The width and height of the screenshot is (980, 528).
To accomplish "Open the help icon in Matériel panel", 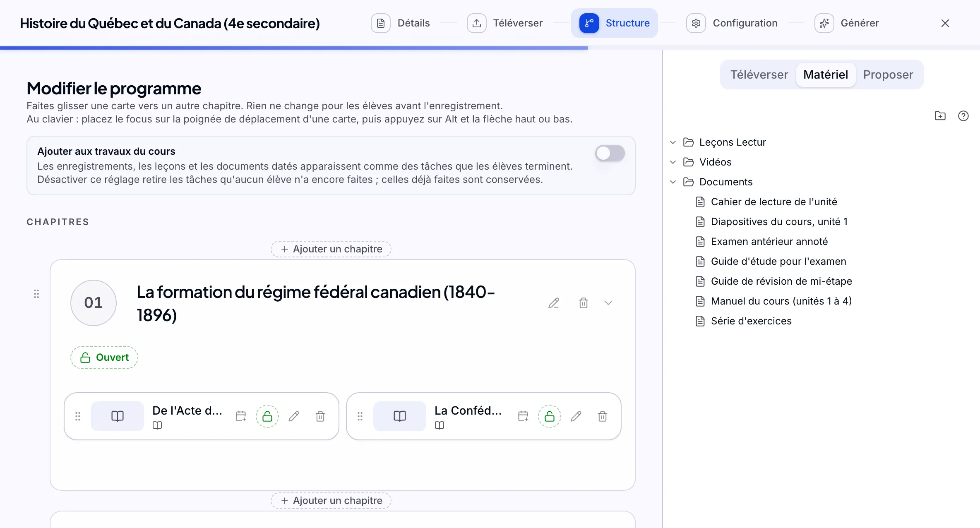I will [x=963, y=116].
